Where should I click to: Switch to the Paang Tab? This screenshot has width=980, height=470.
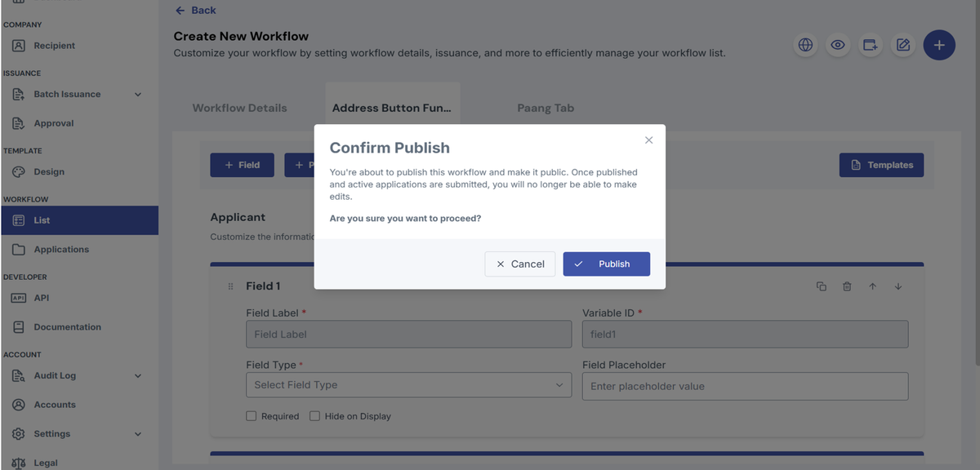(x=546, y=108)
